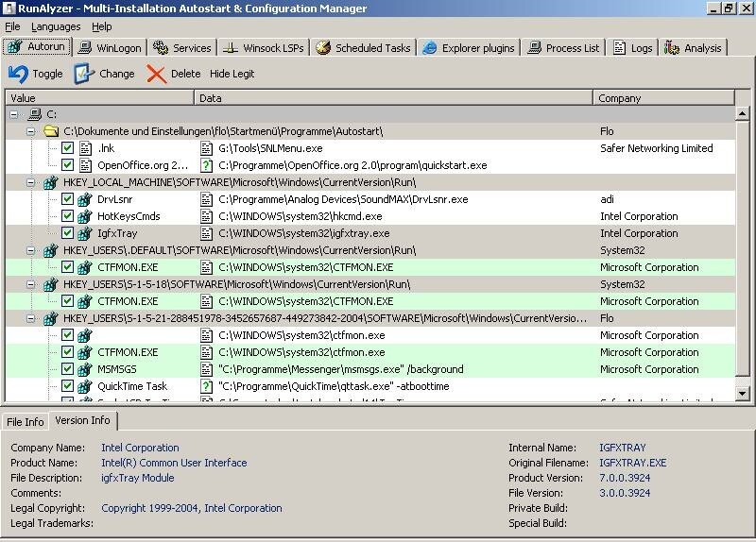
Task: Click the Hide Legit button
Action: (232, 74)
